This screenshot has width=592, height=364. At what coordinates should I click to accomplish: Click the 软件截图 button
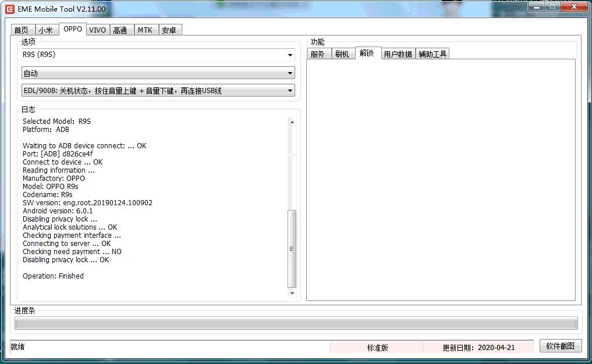[561, 346]
